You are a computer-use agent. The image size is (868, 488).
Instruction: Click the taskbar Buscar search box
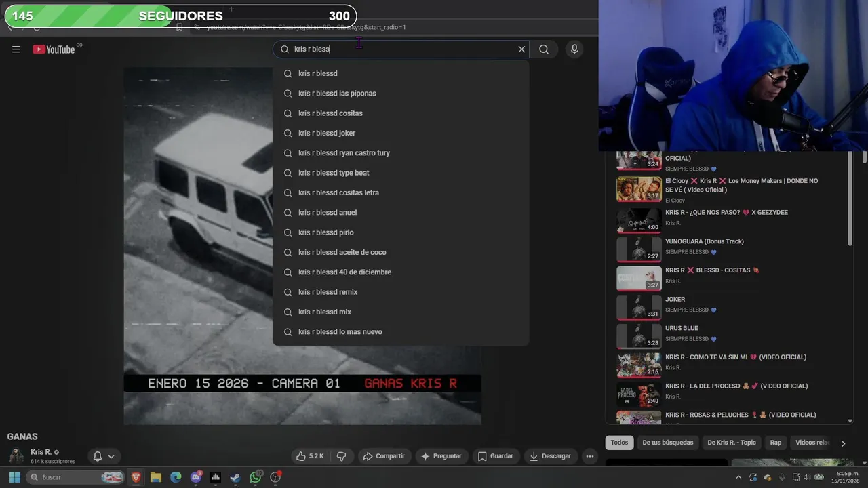click(75, 477)
